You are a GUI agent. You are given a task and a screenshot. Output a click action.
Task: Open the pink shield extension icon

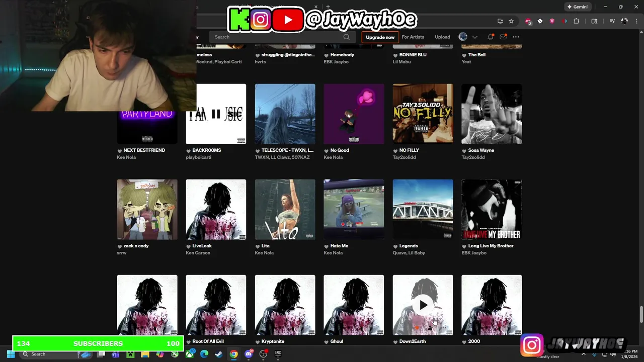pos(552,21)
